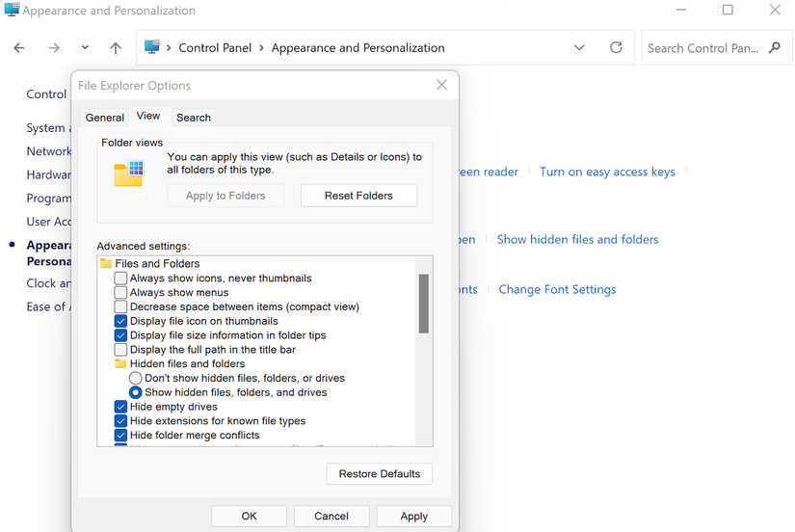Click the window title bar app icon
Viewport: 795px width, 532px height.
pyautogui.click(x=12, y=10)
